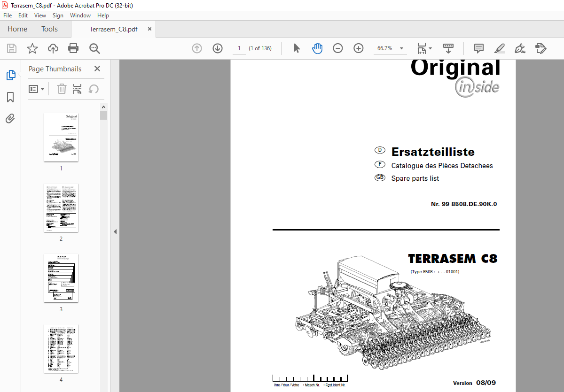
Task: Choose the Selection arrow tool
Action: [297, 48]
